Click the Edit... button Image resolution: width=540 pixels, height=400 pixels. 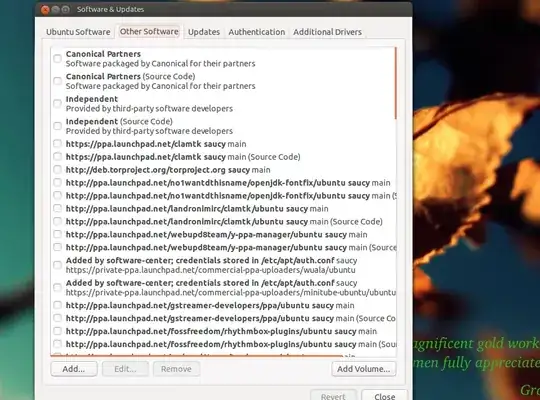125,369
